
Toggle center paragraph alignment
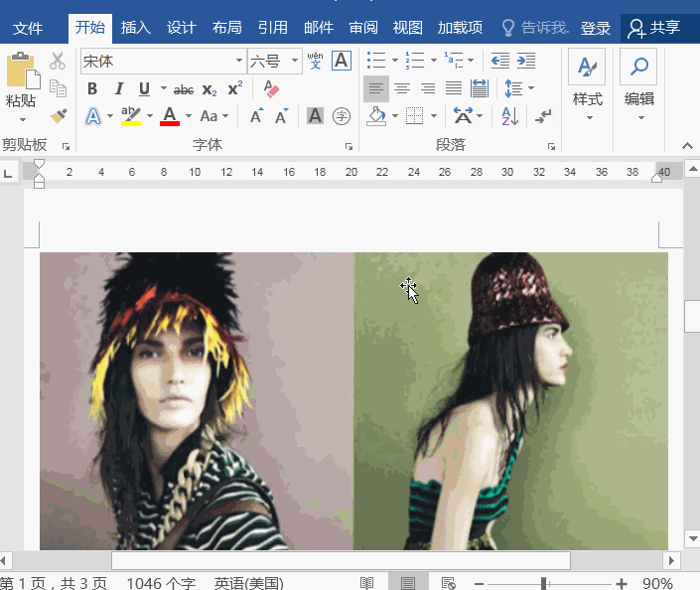coord(402,89)
